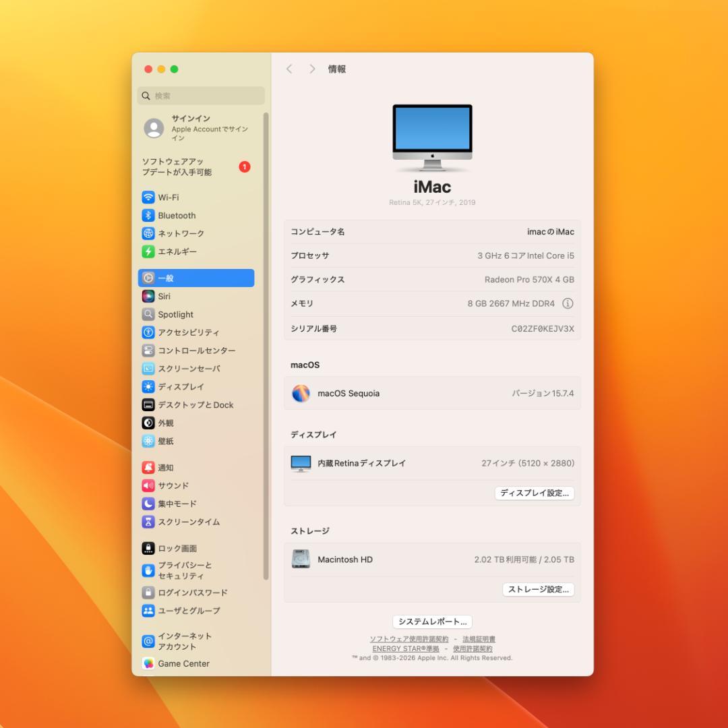Select the ネットワーク globe icon
728x728 pixels.
click(148, 233)
